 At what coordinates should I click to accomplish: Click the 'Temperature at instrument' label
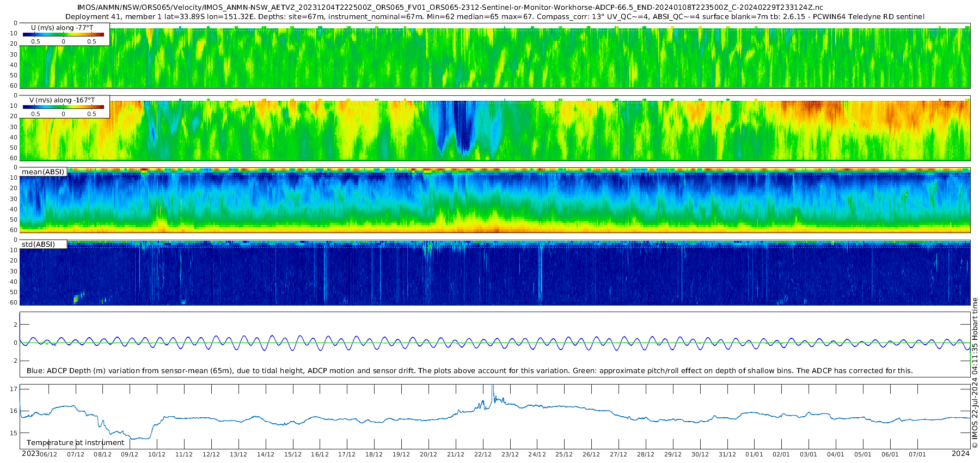point(76,443)
